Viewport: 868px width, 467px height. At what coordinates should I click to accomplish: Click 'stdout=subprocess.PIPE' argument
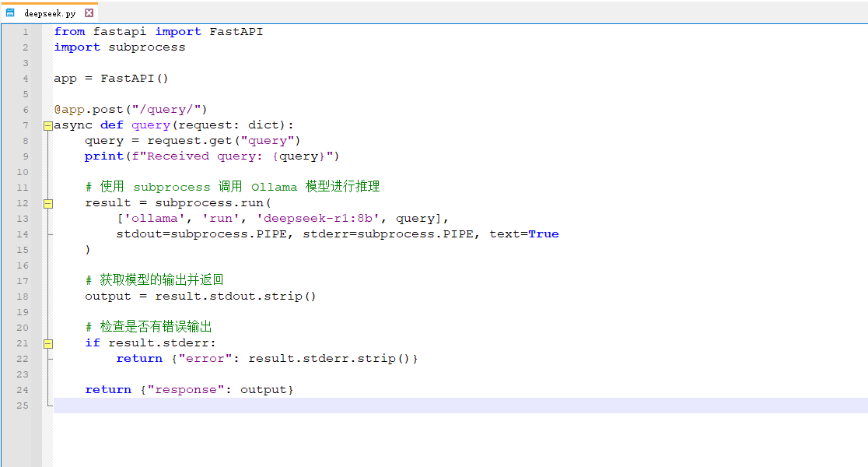click(x=201, y=233)
